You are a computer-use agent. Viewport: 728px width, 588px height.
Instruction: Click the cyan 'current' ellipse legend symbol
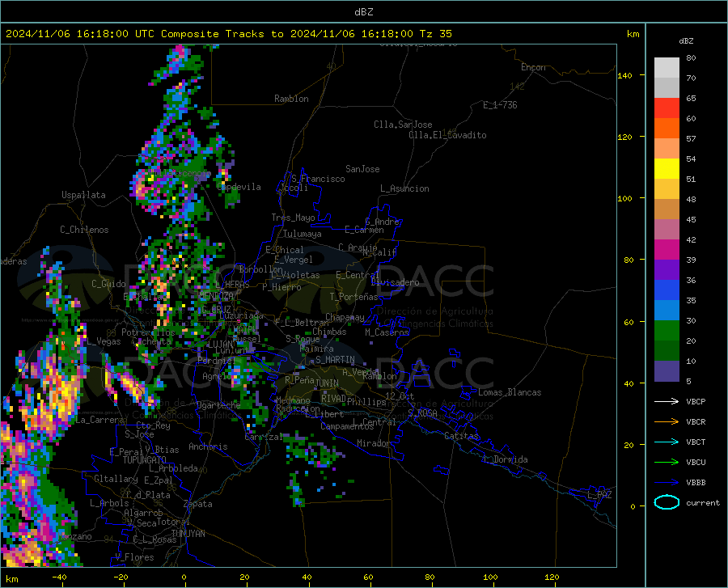pyautogui.click(x=667, y=502)
